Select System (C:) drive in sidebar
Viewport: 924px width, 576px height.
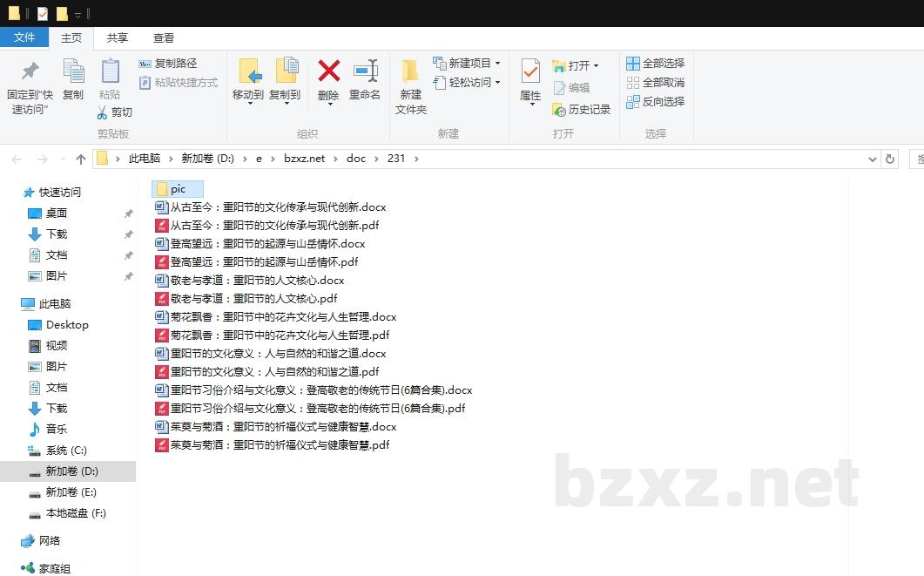click(x=66, y=451)
